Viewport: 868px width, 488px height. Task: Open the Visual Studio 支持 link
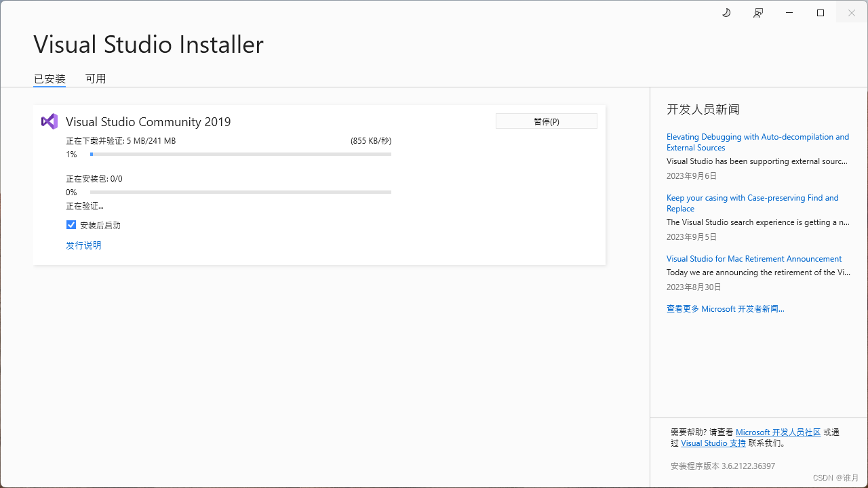713,443
